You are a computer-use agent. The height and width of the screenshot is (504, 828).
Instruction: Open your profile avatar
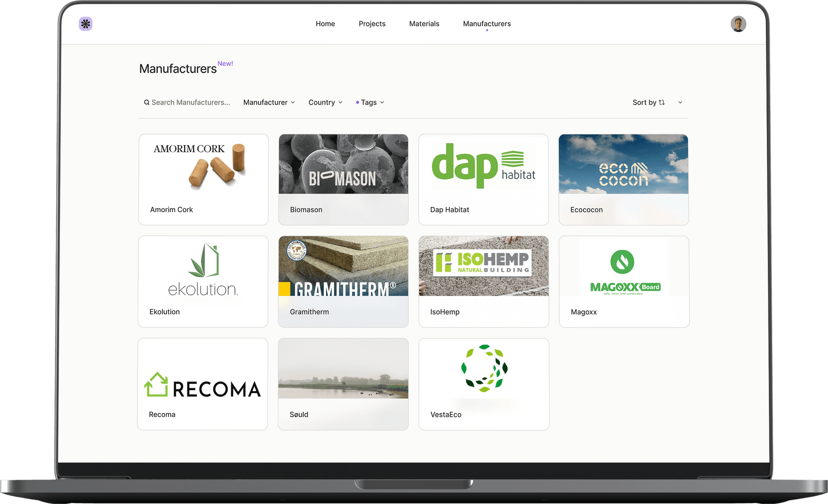click(738, 24)
